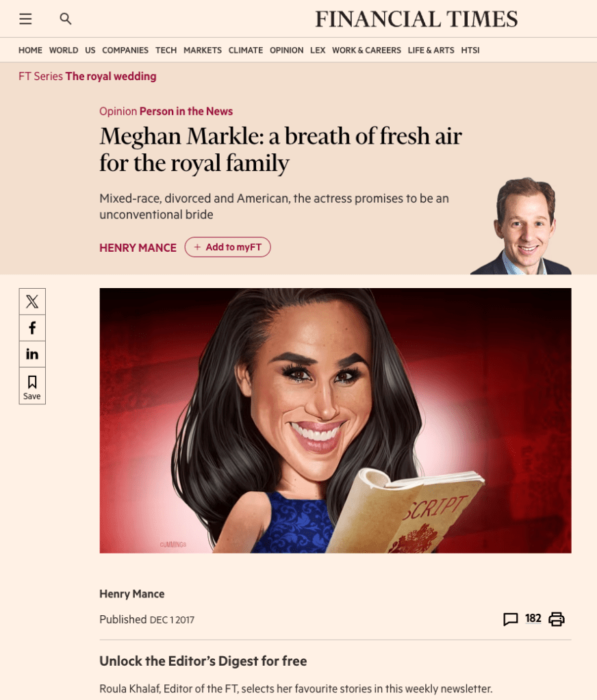Screen dimensions: 597x700
Task: Open the hamburger navigation menu
Action: click(x=25, y=18)
